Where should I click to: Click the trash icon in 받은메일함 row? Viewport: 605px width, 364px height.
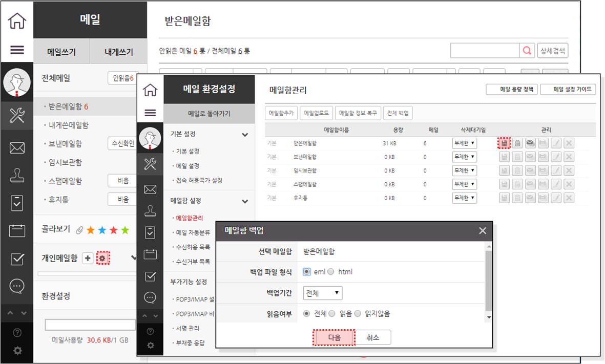518,143
